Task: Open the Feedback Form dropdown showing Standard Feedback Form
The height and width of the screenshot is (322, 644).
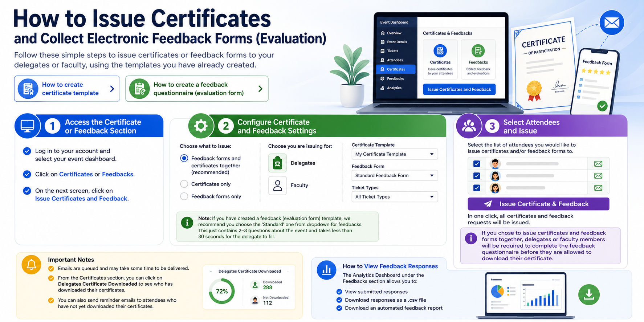Action: click(395, 175)
